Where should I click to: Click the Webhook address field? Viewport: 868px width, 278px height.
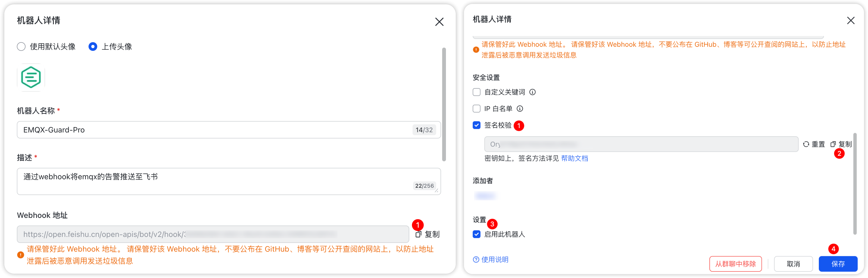pyautogui.click(x=213, y=234)
